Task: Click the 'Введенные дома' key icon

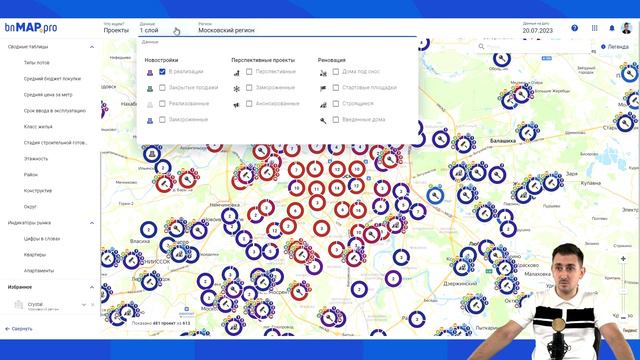Action: tap(323, 120)
